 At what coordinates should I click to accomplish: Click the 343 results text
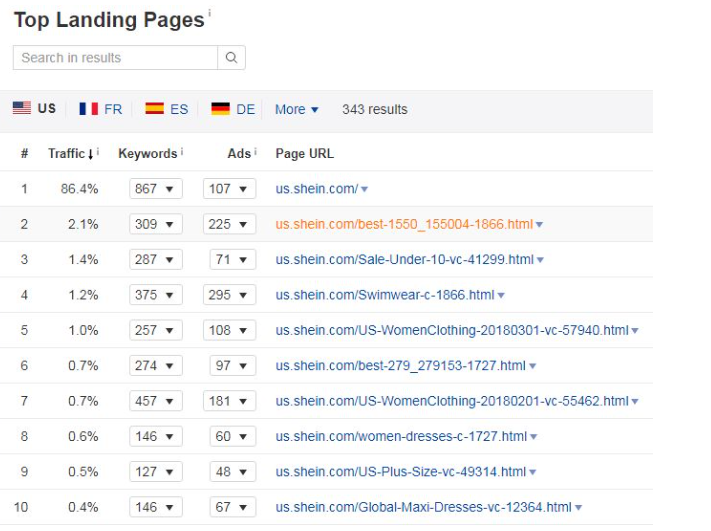pyautogui.click(x=375, y=109)
